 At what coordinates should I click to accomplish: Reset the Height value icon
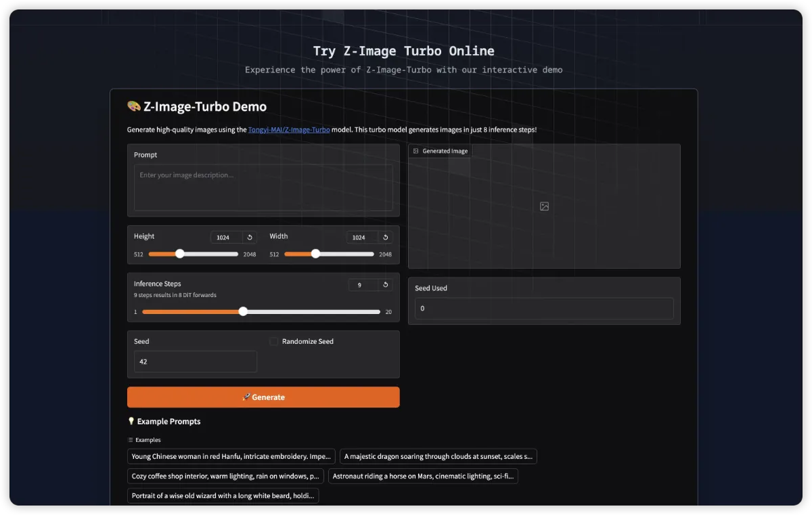250,238
